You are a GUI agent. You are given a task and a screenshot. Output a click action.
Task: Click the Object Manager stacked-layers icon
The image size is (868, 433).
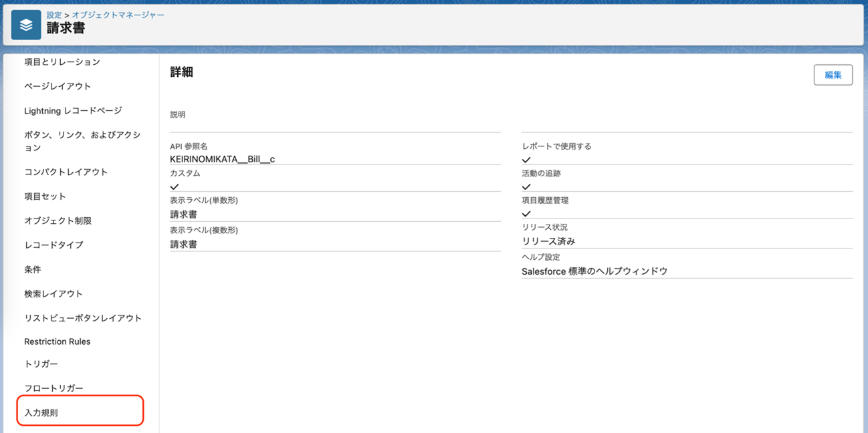(x=26, y=25)
